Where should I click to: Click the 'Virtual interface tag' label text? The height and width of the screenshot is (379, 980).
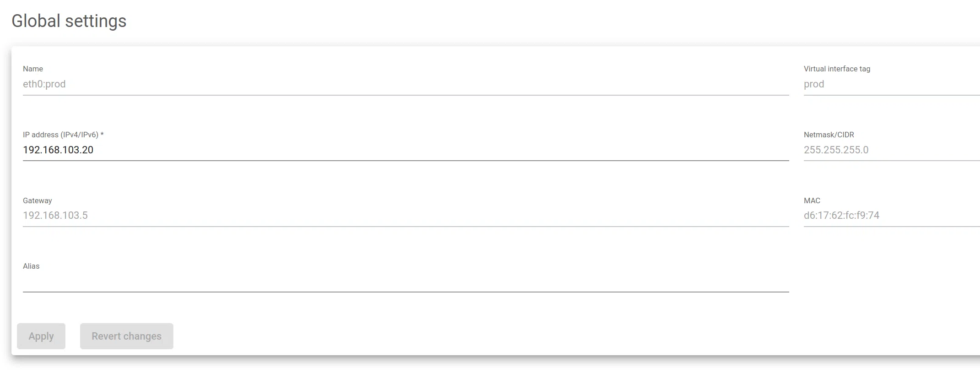coord(837,69)
